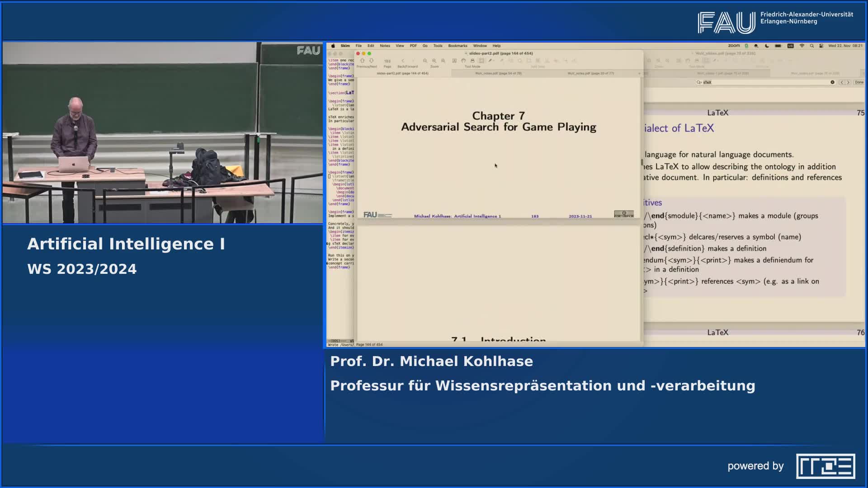Click the Back navigation arrow in Skim toolbar
This screenshot has width=868, height=488.
click(x=403, y=60)
